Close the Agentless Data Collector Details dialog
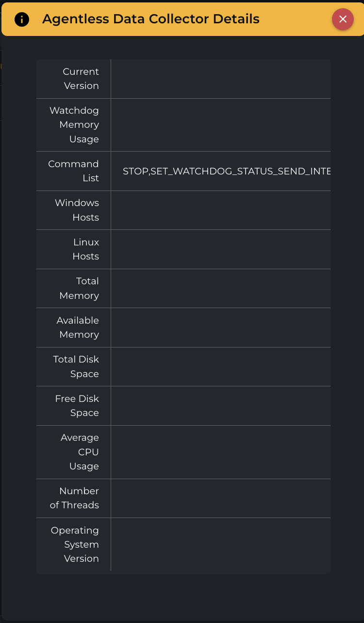 pyautogui.click(x=343, y=19)
